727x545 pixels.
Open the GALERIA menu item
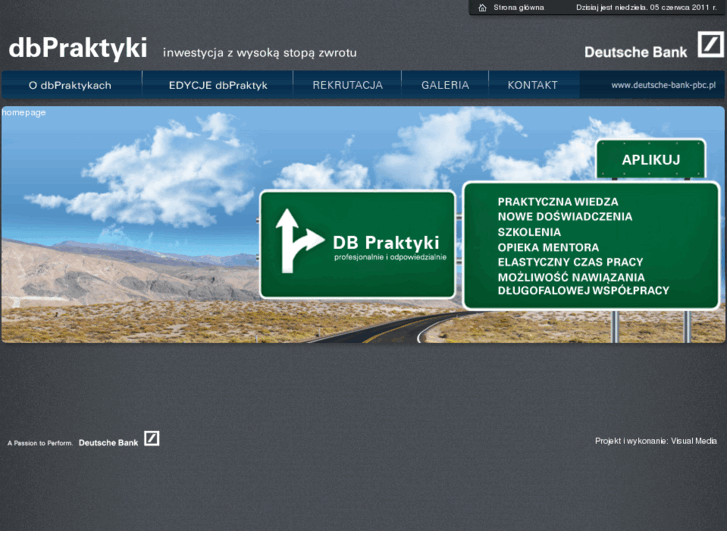445,85
